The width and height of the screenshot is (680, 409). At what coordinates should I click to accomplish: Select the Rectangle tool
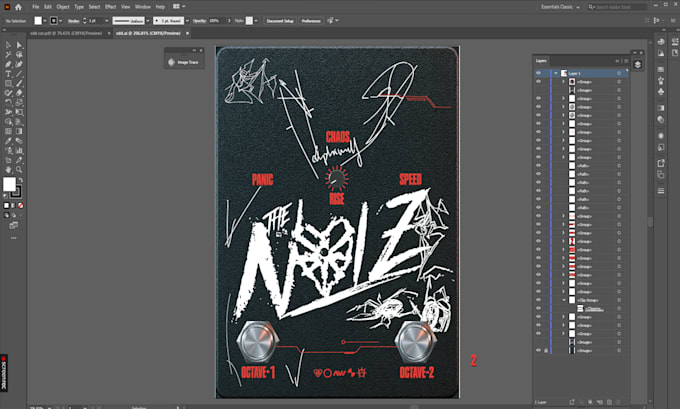(x=8, y=83)
